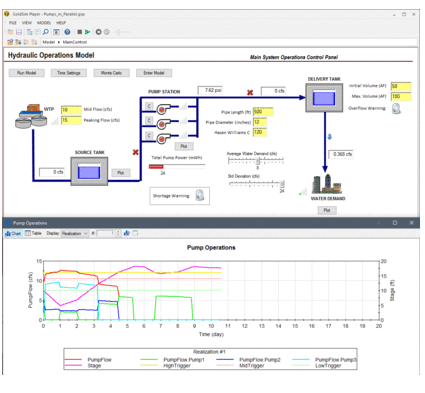Viewport: 425px width, 393px height.
Task: Toggle the third pump's C switch
Action: point(149,136)
